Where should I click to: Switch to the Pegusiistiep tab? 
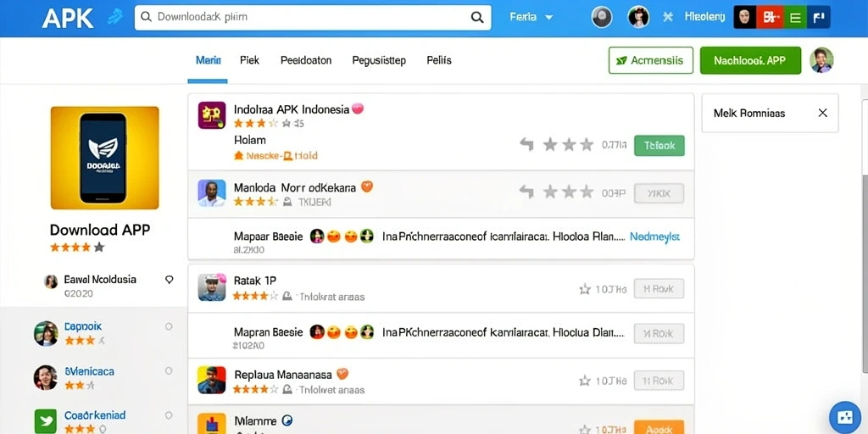click(379, 60)
